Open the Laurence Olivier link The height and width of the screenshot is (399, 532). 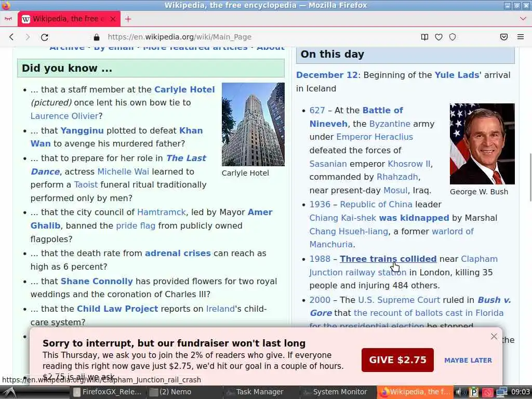(x=64, y=116)
